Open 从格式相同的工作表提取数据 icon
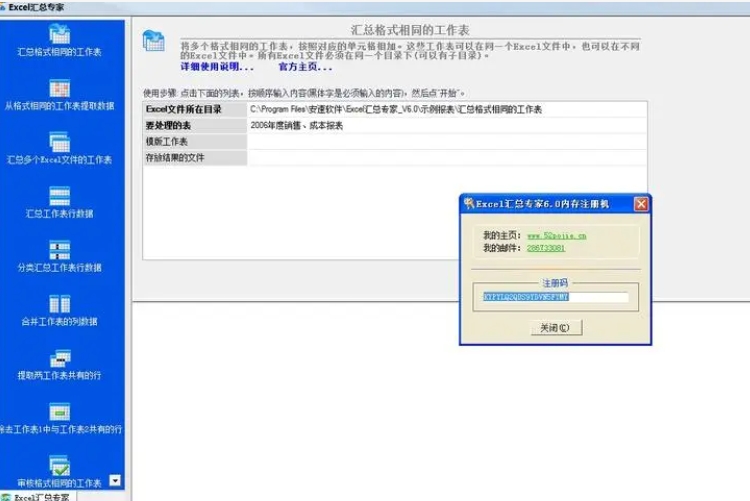750x501 pixels. 59,88
